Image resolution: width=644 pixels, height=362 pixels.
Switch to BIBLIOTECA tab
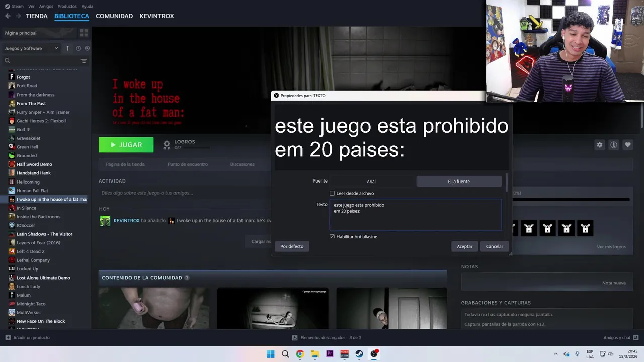click(x=71, y=16)
